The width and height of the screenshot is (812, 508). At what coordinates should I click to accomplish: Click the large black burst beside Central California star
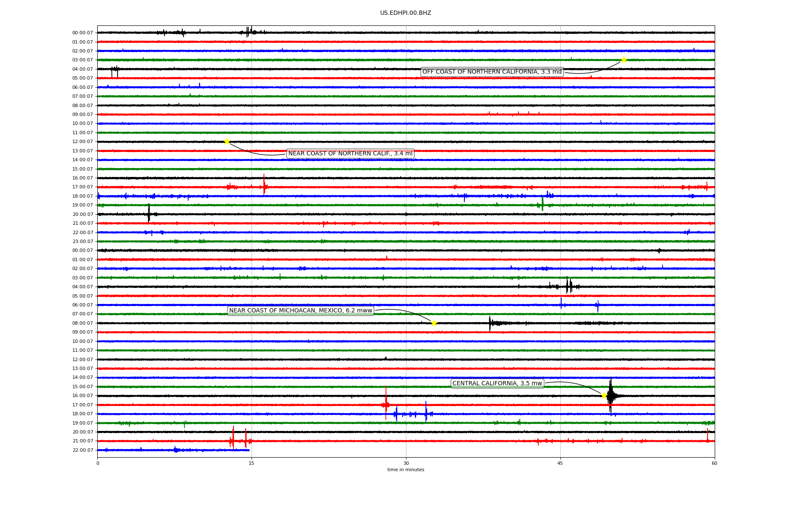click(x=611, y=395)
